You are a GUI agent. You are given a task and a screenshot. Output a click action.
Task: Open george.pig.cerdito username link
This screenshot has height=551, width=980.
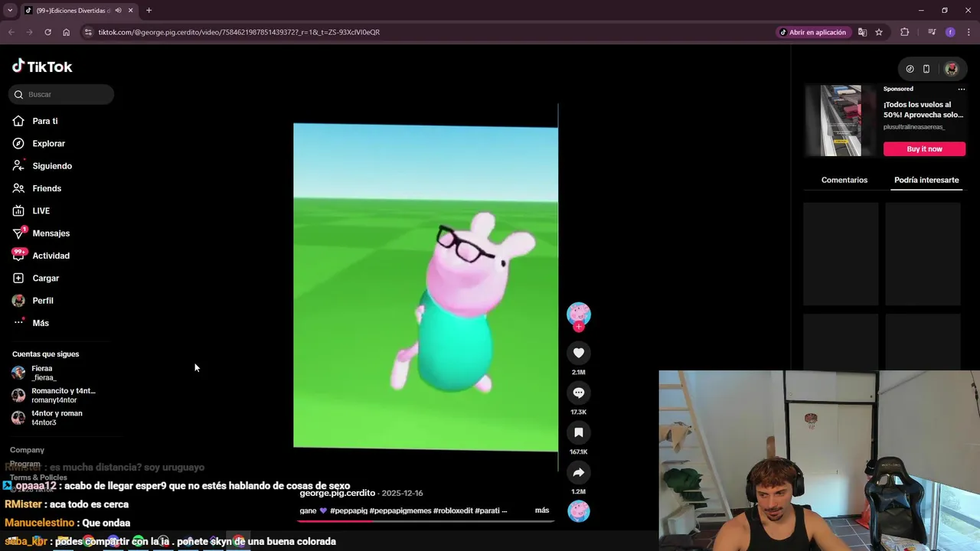click(x=338, y=493)
